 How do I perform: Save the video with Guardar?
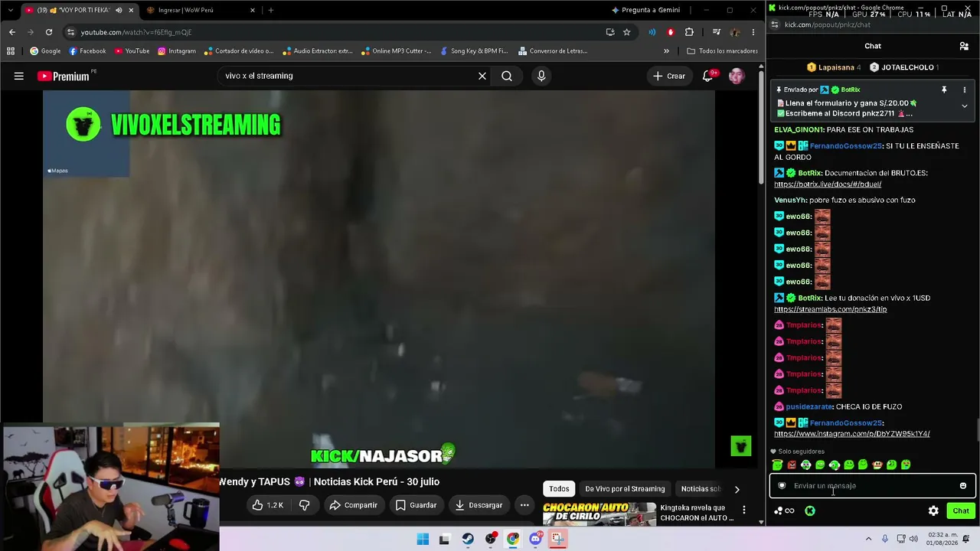tap(416, 505)
